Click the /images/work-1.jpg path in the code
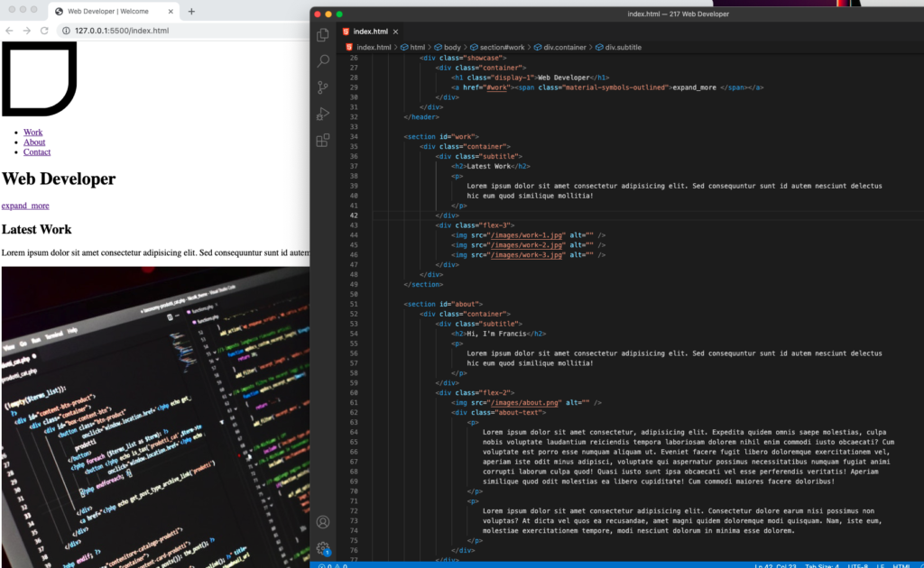Screen dimensions: 924x568 (528, 235)
